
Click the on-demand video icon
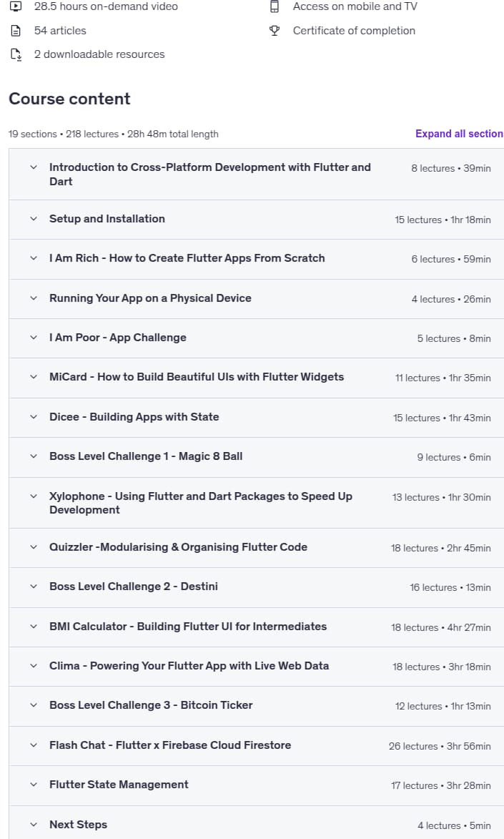(x=16, y=6)
